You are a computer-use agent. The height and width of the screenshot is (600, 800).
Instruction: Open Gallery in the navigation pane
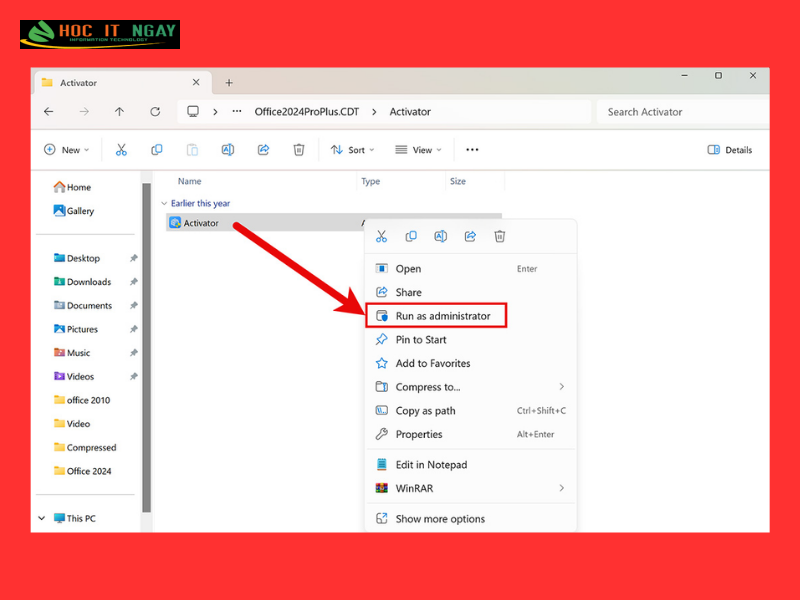tap(73, 211)
